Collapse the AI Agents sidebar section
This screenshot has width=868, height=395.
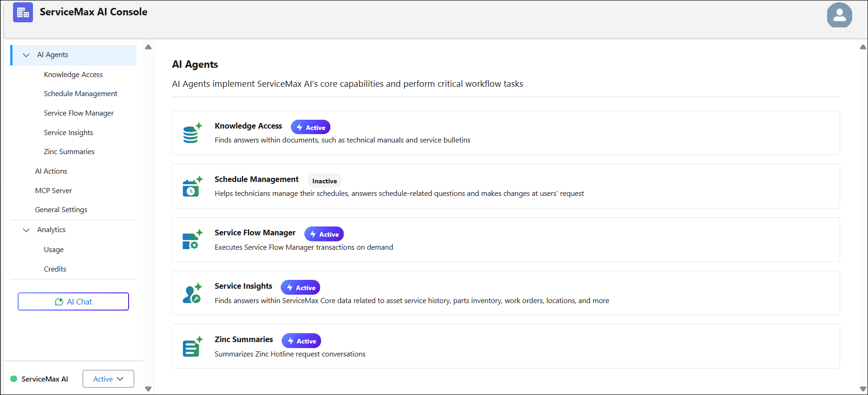tap(26, 55)
